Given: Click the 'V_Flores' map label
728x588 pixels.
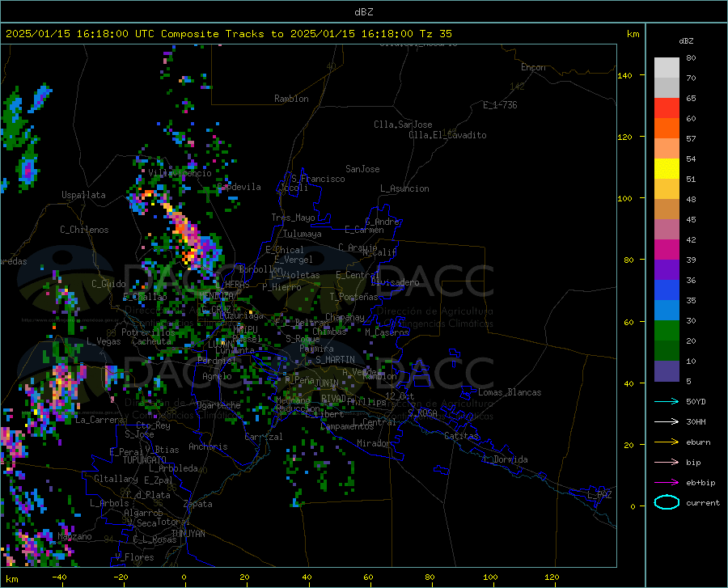Looking at the screenshot, I should click(x=134, y=557).
